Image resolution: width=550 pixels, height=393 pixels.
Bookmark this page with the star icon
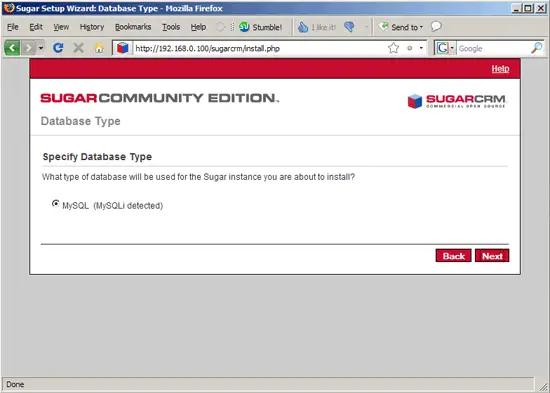pyautogui.click(x=394, y=48)
